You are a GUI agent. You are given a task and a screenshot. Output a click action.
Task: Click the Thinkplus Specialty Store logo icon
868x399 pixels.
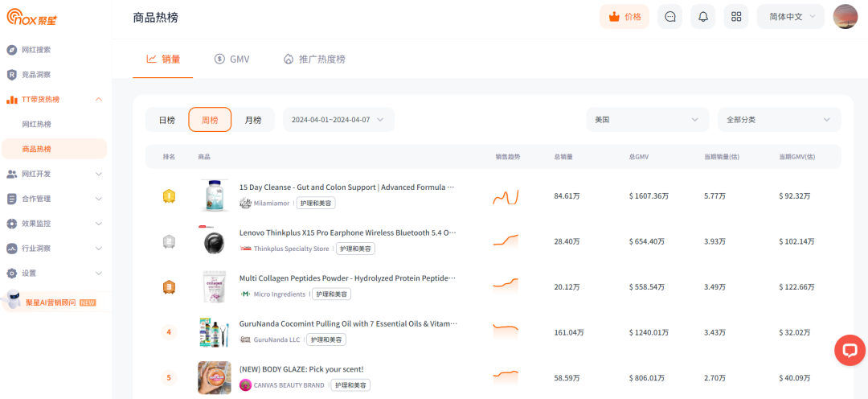(245, 249)
